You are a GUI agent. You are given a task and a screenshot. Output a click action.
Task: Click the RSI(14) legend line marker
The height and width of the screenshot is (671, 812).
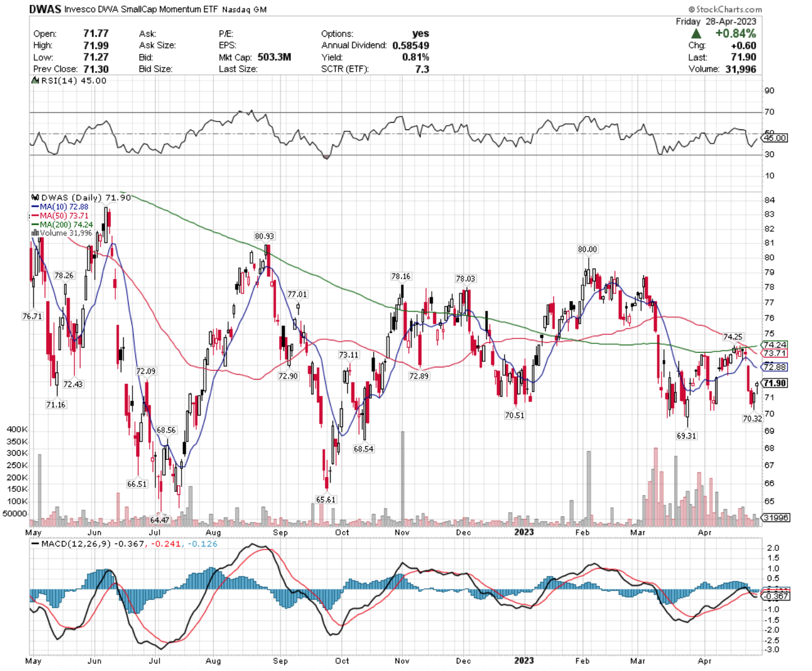(x=36, y=81)
